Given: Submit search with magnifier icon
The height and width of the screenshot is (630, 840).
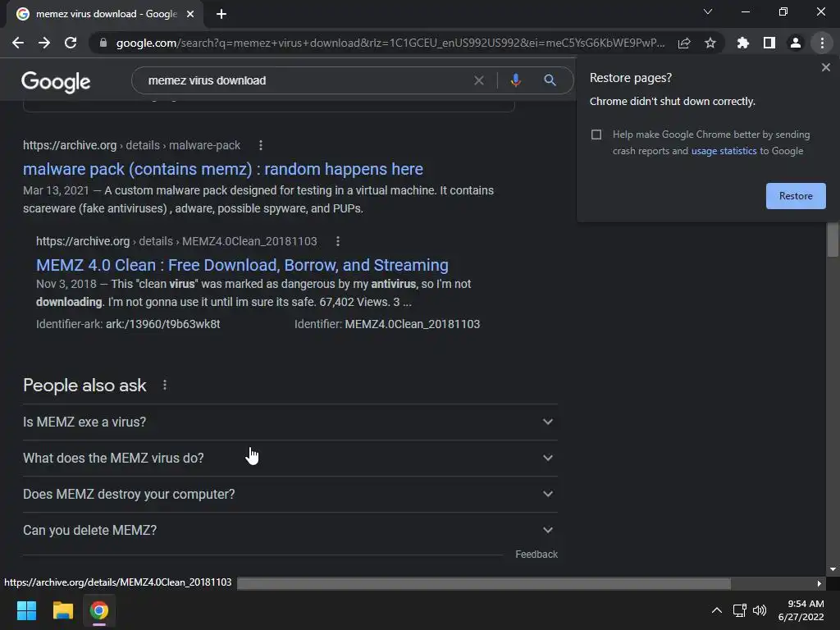Looking at the screenshot, I should pos(550,80).
